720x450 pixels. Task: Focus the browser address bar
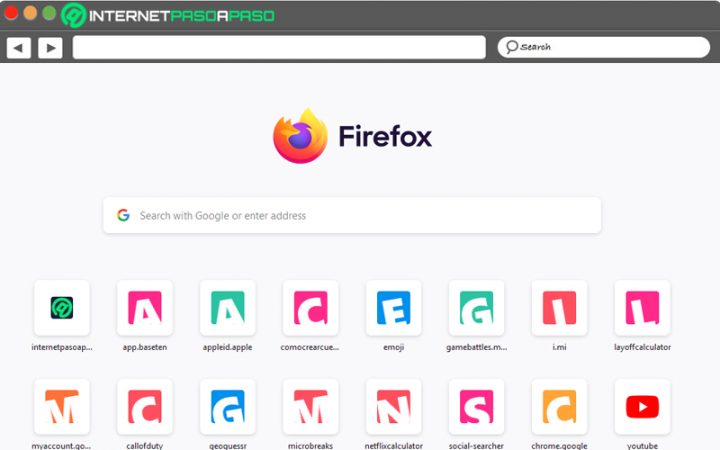click(x=279, y=47)
